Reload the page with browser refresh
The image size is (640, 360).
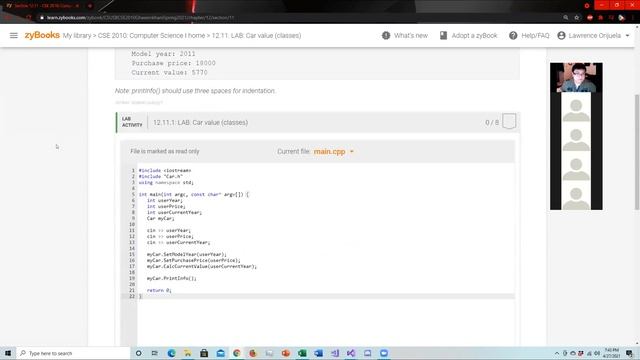click(x=28, y=18)
